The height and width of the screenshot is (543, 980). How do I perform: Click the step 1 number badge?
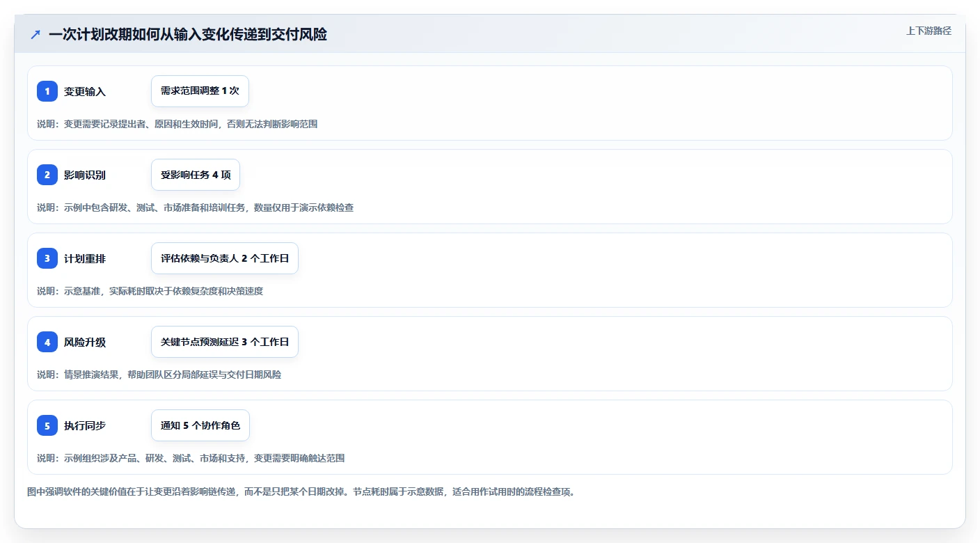tap(47, 91)
